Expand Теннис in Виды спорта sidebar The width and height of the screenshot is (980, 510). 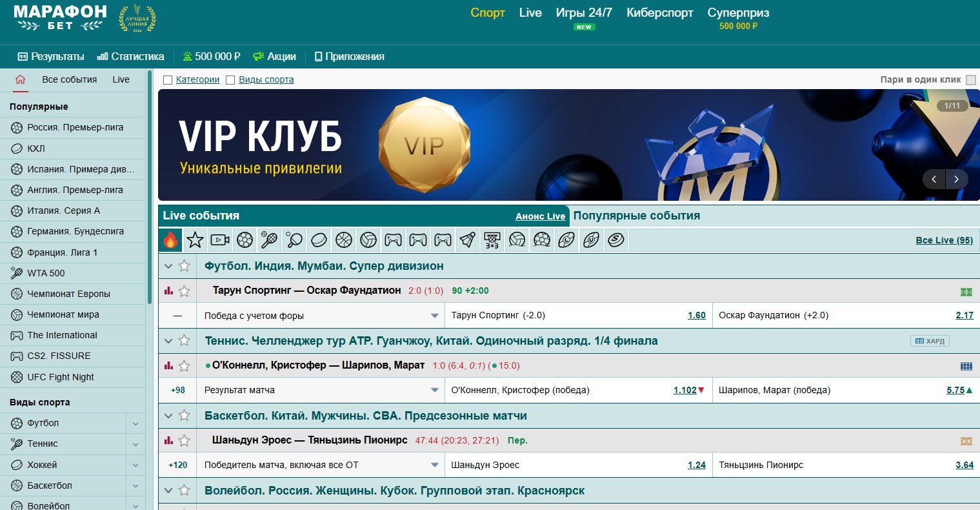[x=135, y=444]
